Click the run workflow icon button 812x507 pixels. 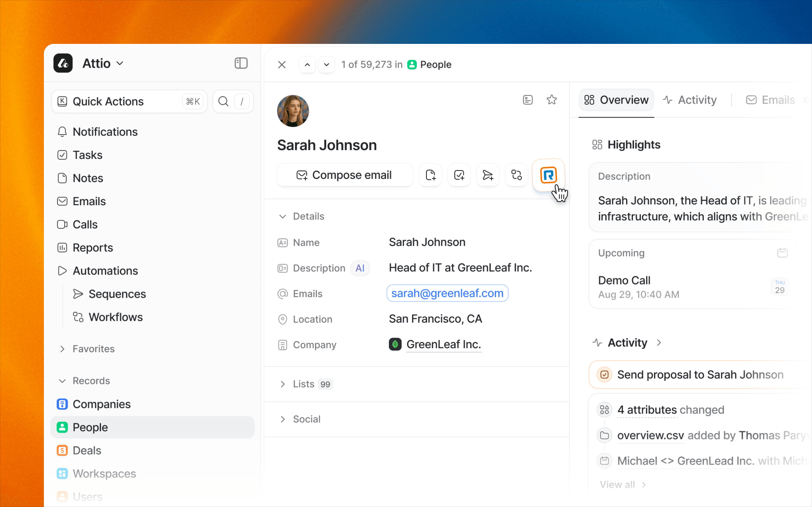516,175
